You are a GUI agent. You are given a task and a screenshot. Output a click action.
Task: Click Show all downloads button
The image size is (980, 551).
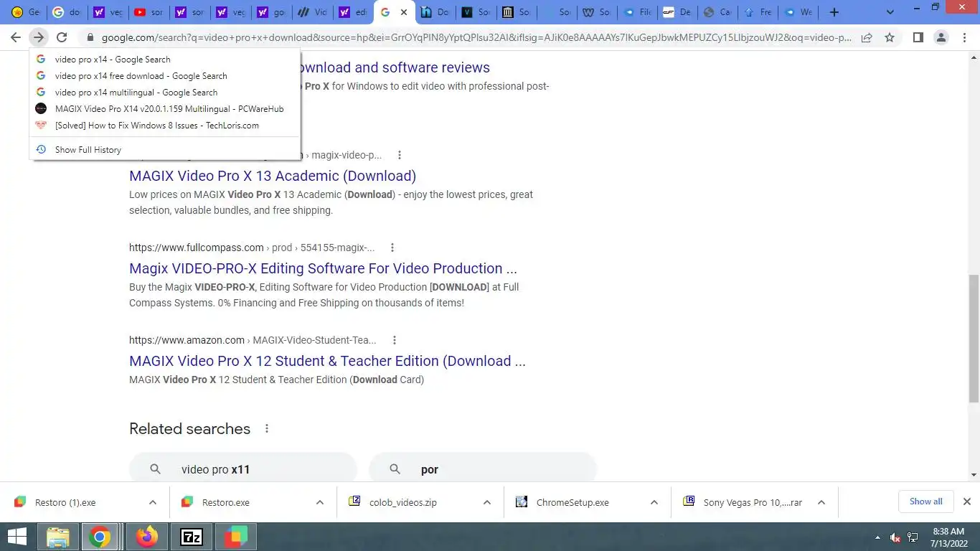pyautogui.click(x=926, y=501)
